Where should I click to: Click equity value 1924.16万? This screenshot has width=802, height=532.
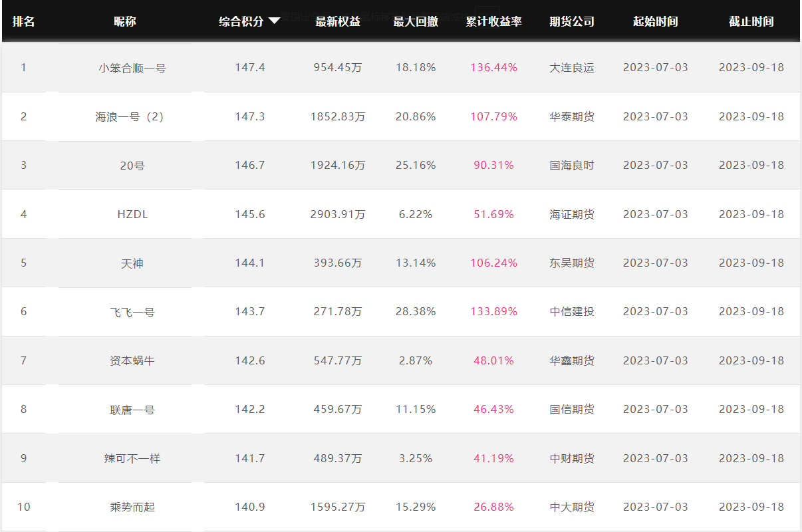click(x=338, y=165)
